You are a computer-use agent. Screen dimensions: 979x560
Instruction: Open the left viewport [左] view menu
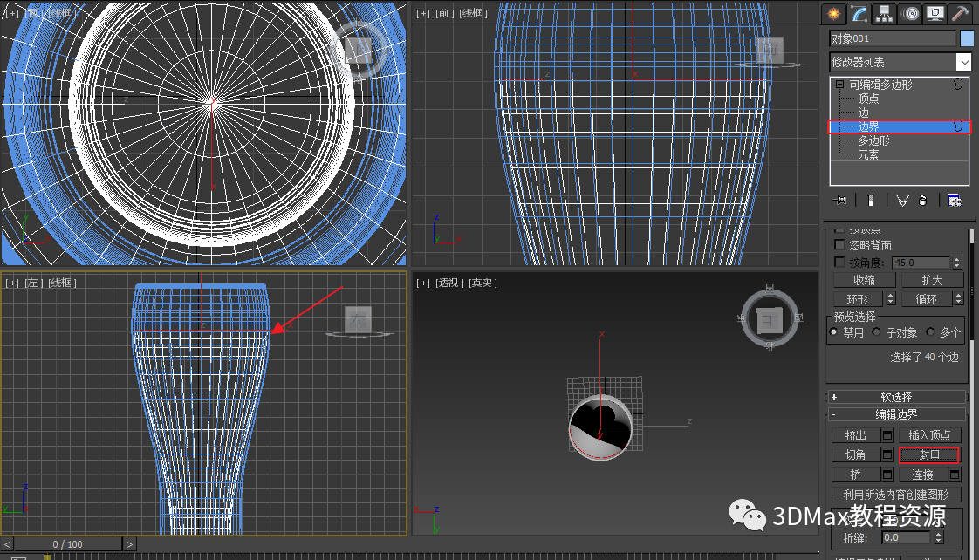pyautogui.click(x=33, y=283)
